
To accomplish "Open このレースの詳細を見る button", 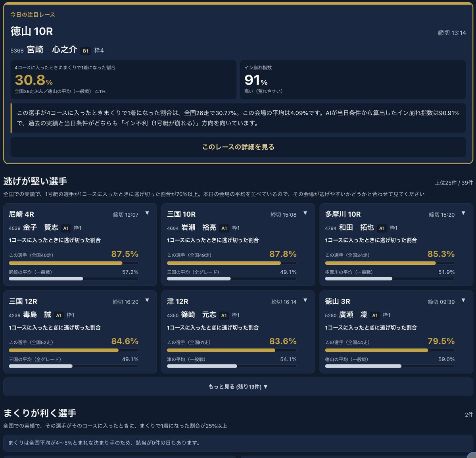I will point(238,147).
